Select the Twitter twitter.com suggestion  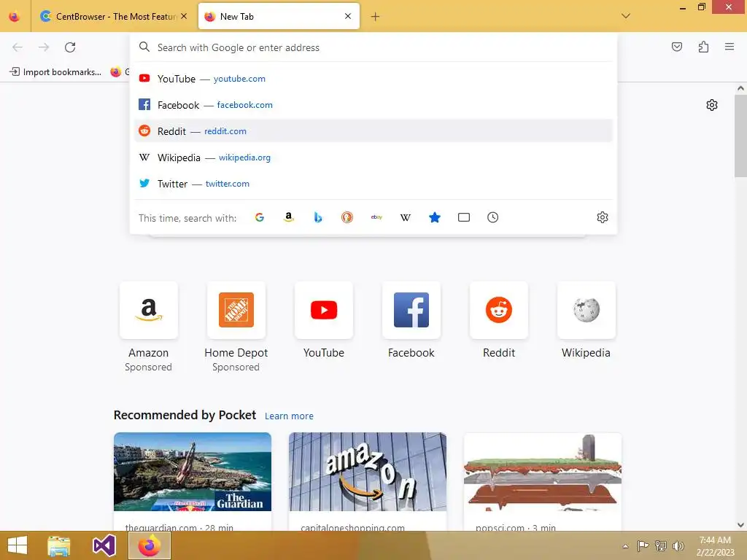pos(373,183)
